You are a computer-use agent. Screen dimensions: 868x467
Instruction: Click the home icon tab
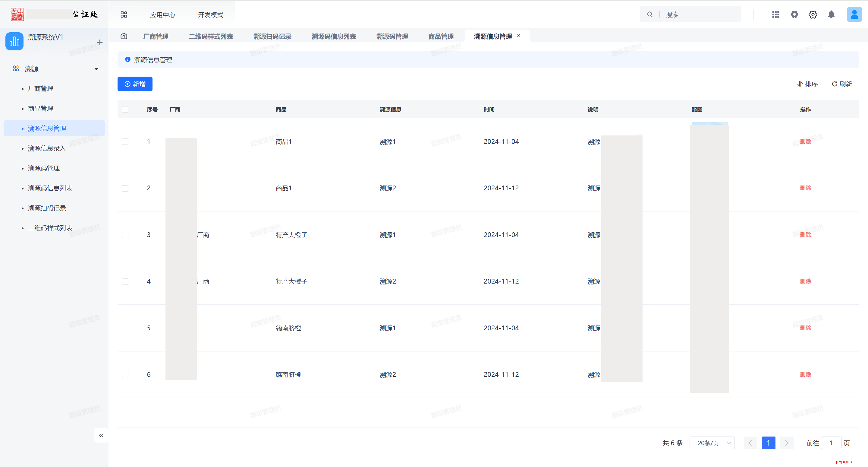point(124,36)
